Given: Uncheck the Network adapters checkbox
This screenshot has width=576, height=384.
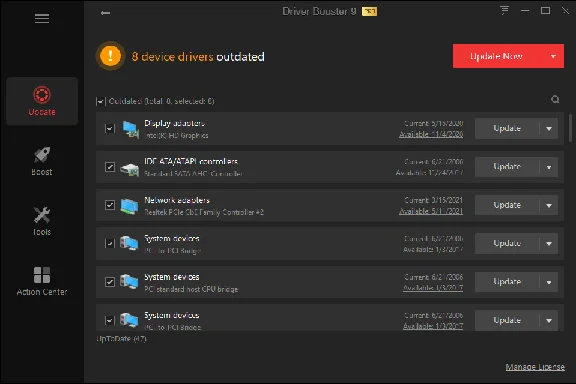Looking at the screenshot, I should 110,205.
